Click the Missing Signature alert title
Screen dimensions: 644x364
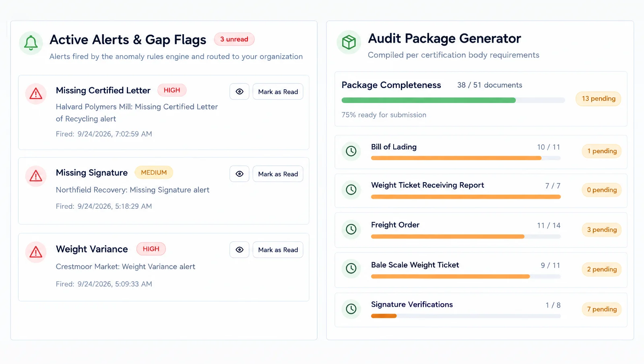click(x=92, y=173)
